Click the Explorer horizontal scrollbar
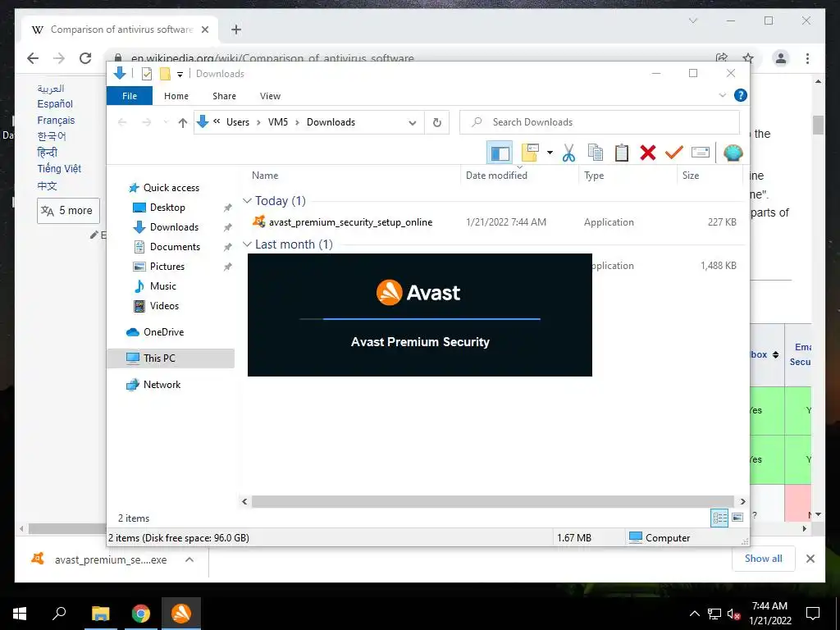This screenshot has width=840, height=630. point(493,501)
